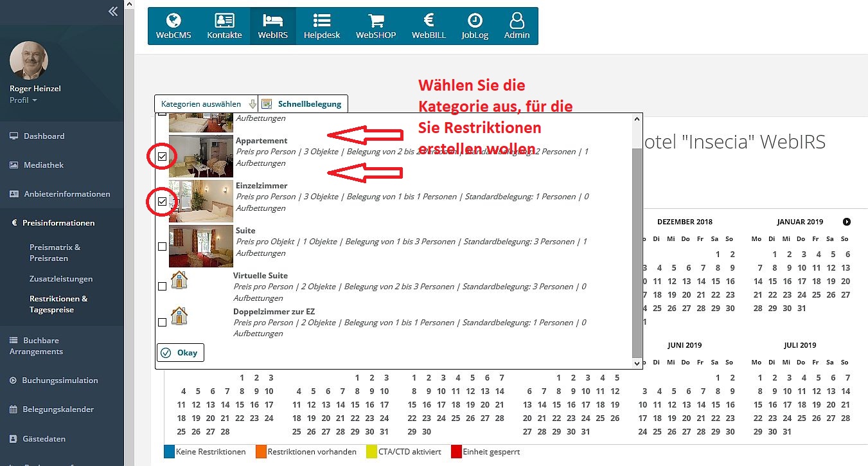868x466 pixels.
Task: Open WebCMS module
Action: click(x=173, y=26)
